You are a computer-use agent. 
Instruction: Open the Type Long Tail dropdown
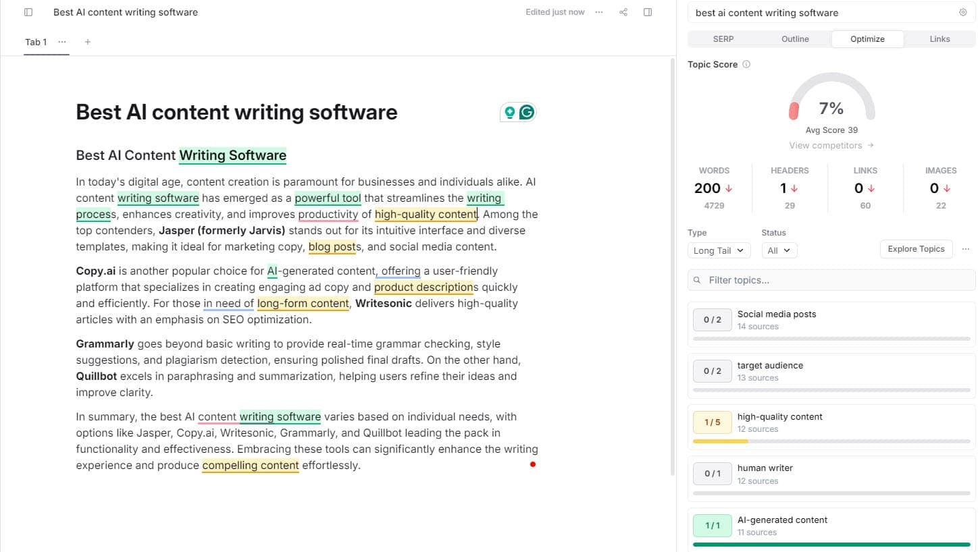(x=719, y=250)
